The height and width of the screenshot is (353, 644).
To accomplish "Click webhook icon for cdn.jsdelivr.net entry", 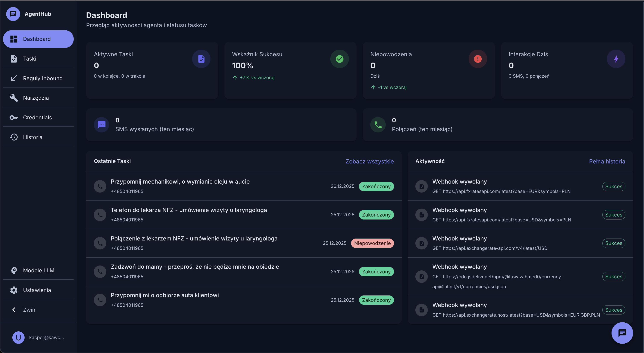I will pyautogui.click(x=422, y=277).
